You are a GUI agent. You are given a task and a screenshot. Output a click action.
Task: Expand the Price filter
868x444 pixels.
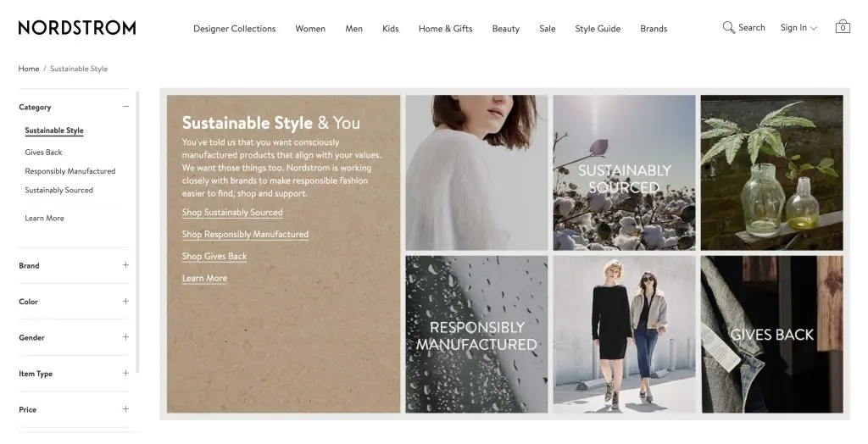point(125,409)
